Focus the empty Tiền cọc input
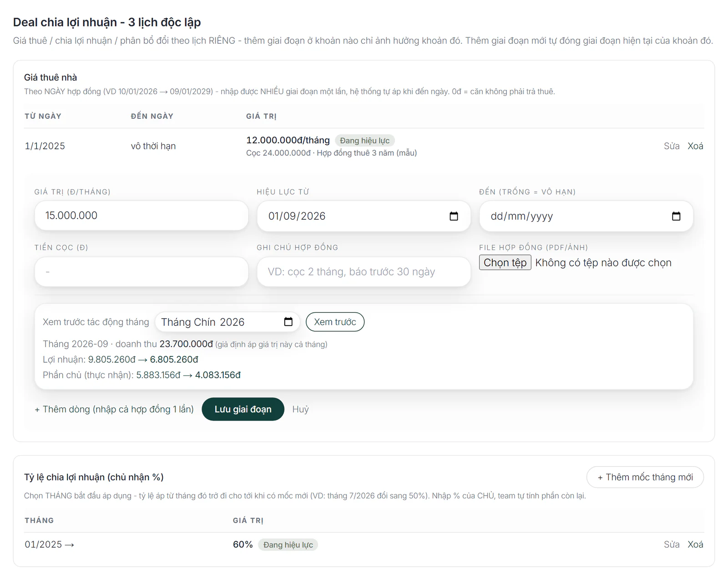Viewport: 728px width, 579px height. [x=142, y=272]
